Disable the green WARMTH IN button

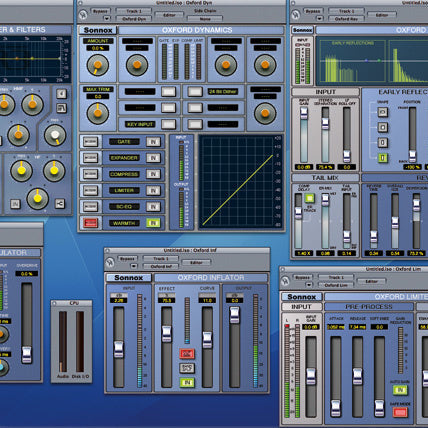[x=153, y=223]
